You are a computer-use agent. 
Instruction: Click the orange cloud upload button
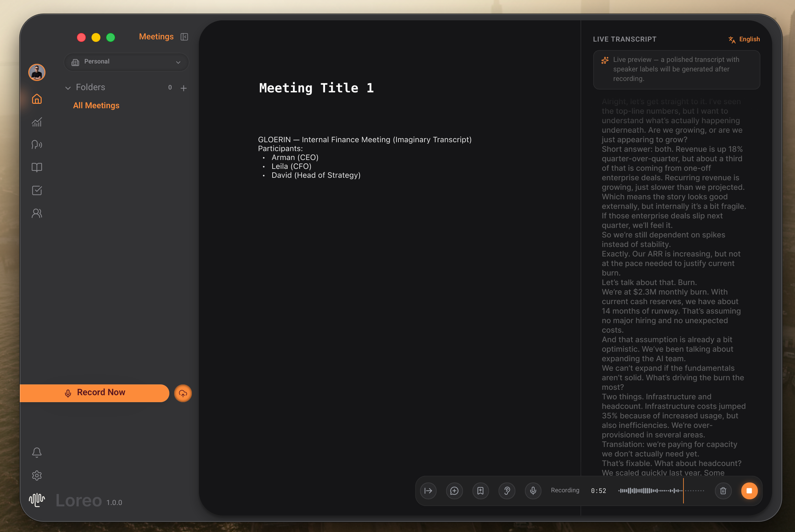[x=183, y=393]
